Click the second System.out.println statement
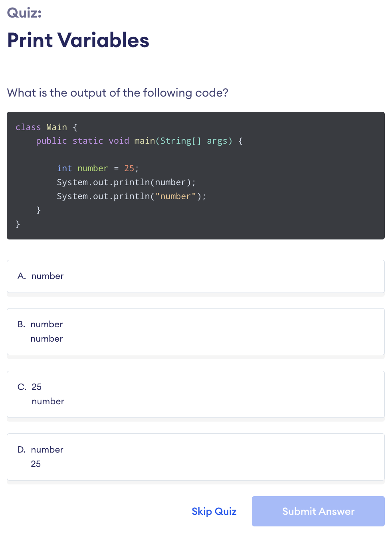392x534 pixels. (131, 196)
